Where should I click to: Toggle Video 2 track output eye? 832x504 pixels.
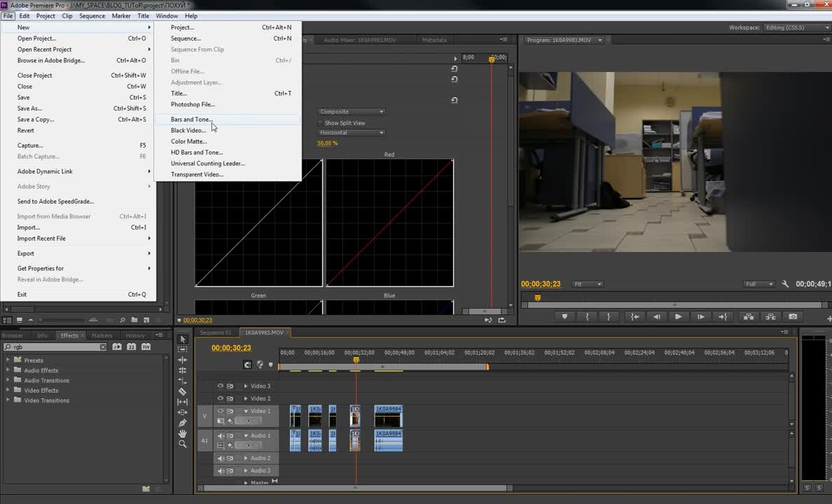(220, 398)
